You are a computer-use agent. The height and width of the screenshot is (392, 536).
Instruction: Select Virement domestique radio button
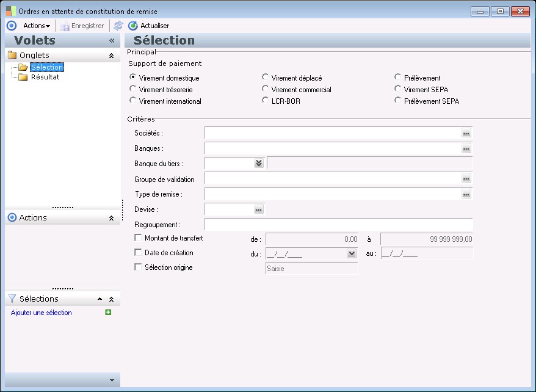click(132, 77)
